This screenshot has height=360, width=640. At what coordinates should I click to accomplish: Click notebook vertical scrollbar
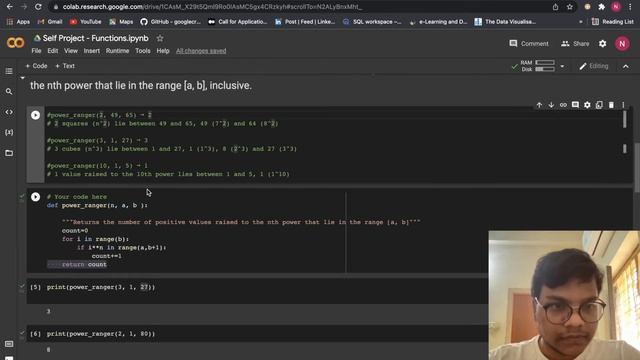tap(637, 167)
